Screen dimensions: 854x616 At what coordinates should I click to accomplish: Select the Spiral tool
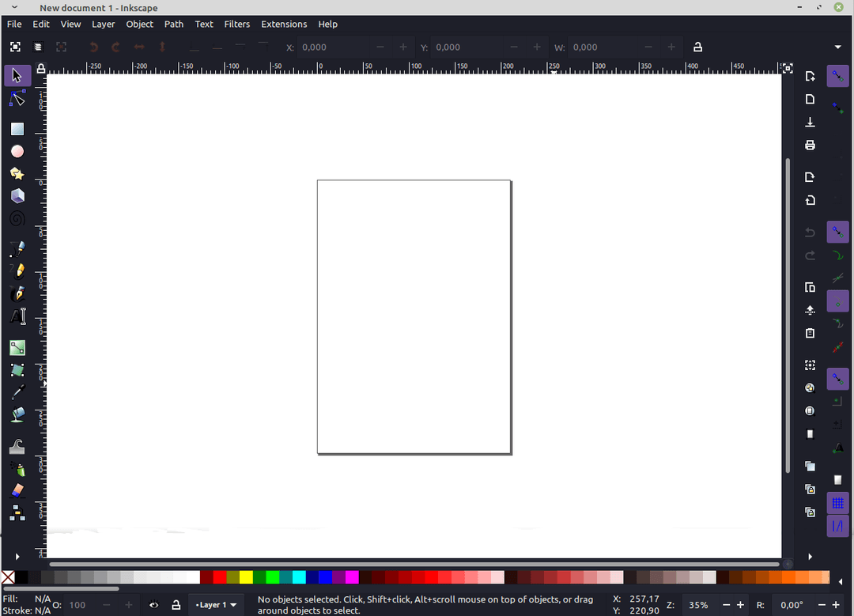pos(17,218)
